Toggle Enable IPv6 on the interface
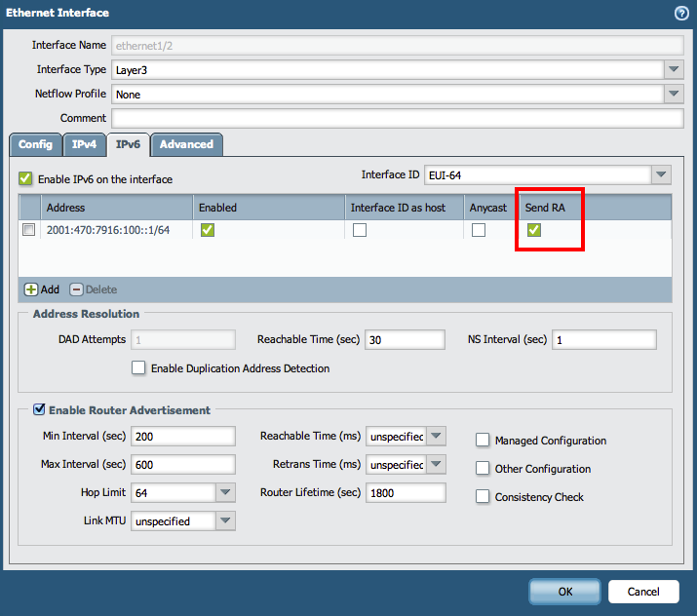The image size is (697, 616). [x=25, y=179]
